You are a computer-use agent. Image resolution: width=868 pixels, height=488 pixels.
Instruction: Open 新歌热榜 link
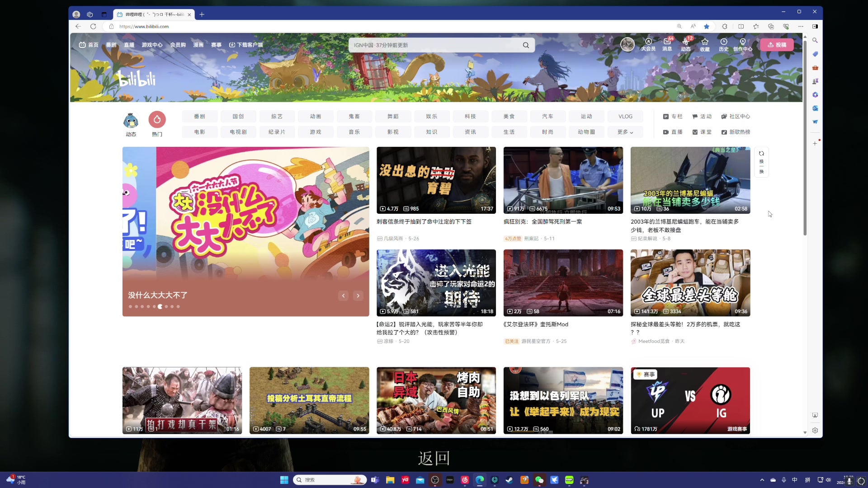[x=736, y=132]
